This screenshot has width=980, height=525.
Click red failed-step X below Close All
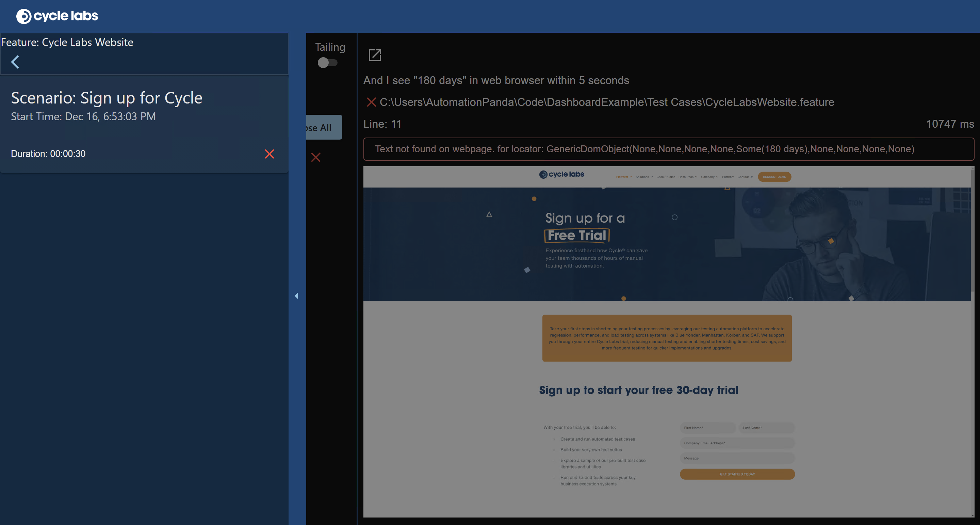tap(316, 157)
